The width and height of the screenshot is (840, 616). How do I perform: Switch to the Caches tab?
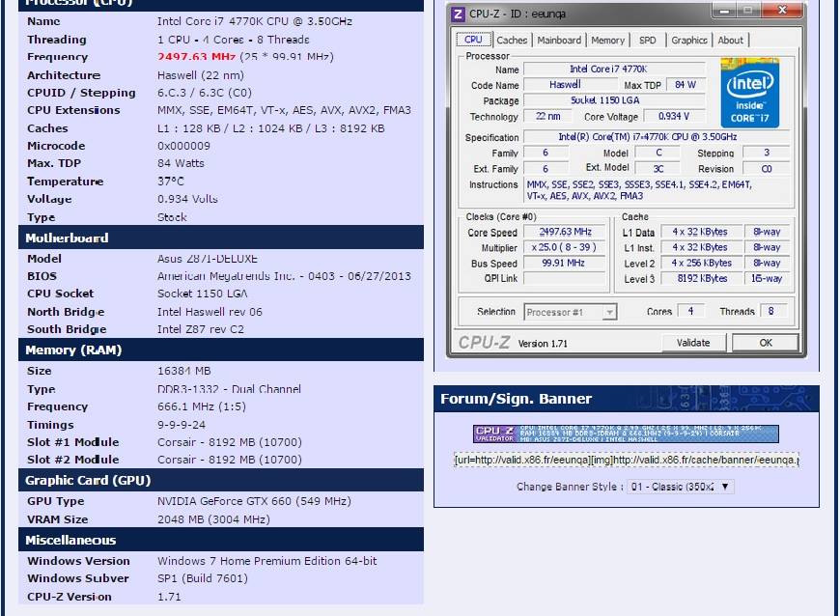[x=512, y=41]
